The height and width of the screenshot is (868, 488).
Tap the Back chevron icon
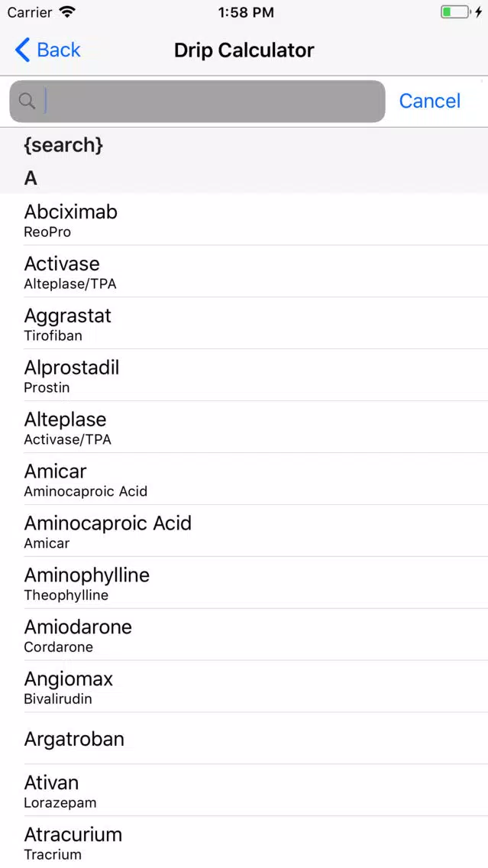(22, 50)
